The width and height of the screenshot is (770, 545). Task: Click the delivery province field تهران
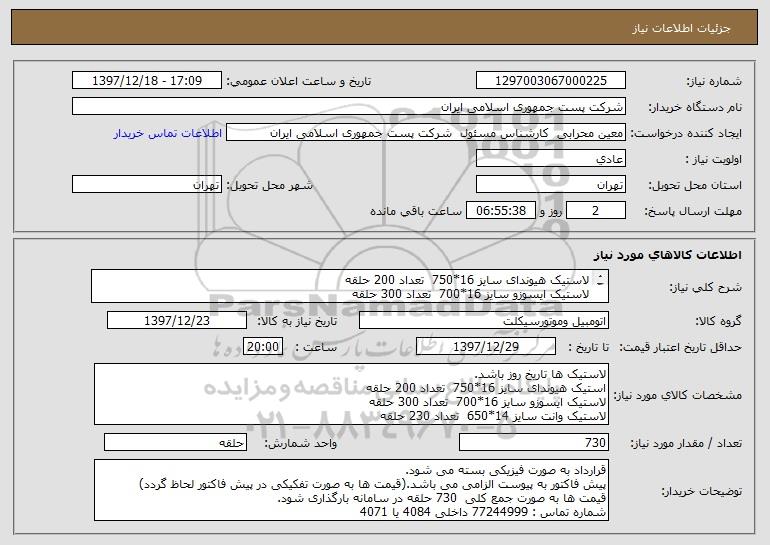(550, 185)
